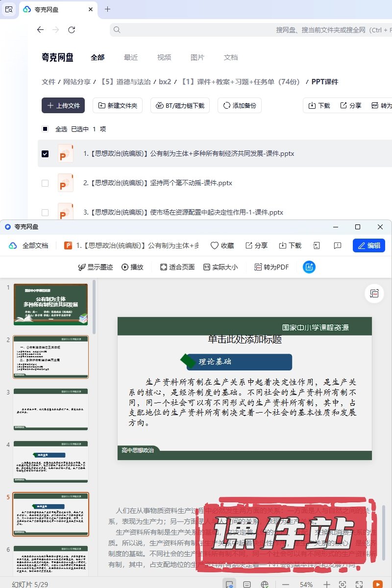Click the 转为PDF toolbar icon
The height and width of the screenshot is (588, 392).
(x=271, y=267)
